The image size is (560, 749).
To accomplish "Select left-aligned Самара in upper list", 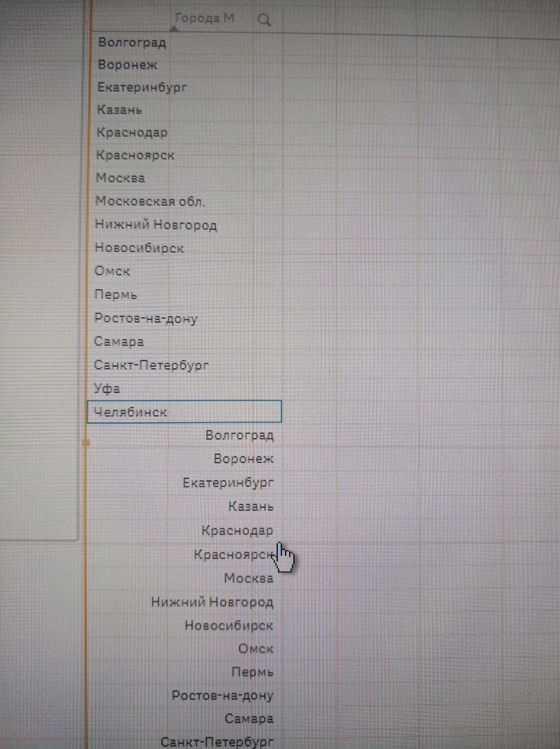I will coord(119,342).
